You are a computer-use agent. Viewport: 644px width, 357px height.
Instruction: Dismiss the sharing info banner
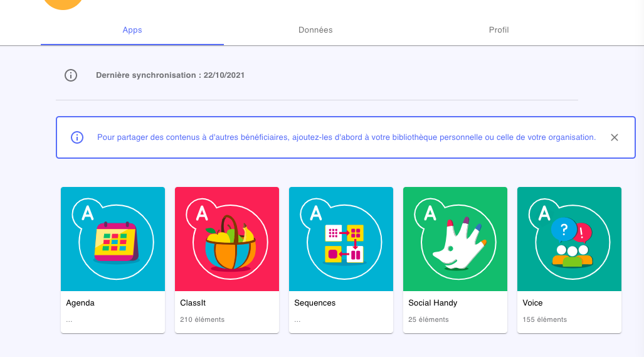[x=615, y=137]
